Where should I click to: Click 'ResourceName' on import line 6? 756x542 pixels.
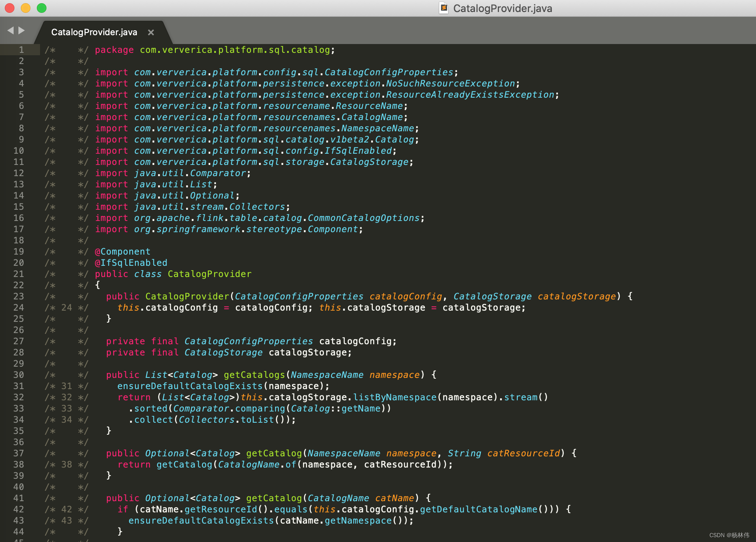[x=369, y=106]
